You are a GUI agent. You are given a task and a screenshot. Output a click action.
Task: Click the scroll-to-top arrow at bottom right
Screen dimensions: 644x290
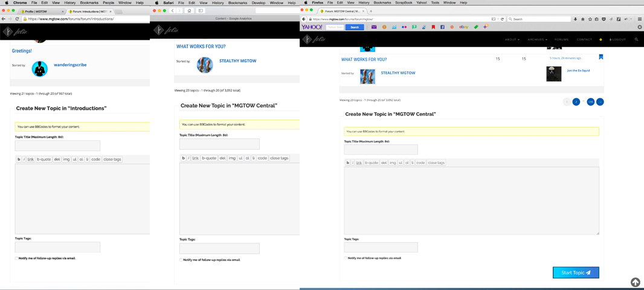point(635,282)
